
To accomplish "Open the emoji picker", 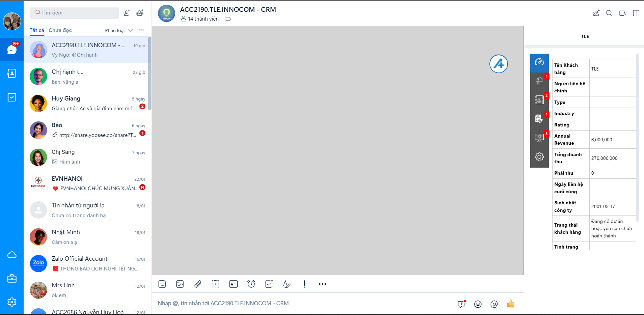I will [x=478, y=304].
